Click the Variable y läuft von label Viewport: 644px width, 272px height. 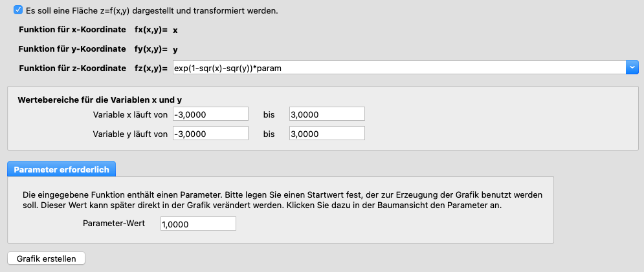(x=131, y=134)
